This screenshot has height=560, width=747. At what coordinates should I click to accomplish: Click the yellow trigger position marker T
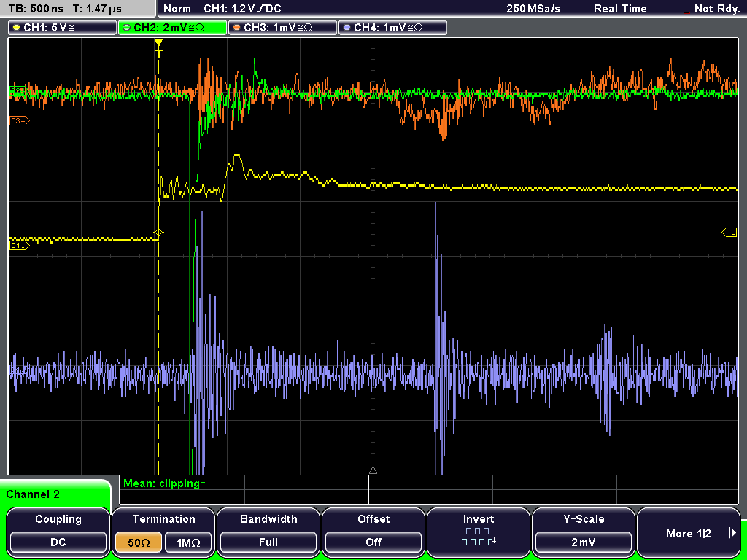[158, 48]
